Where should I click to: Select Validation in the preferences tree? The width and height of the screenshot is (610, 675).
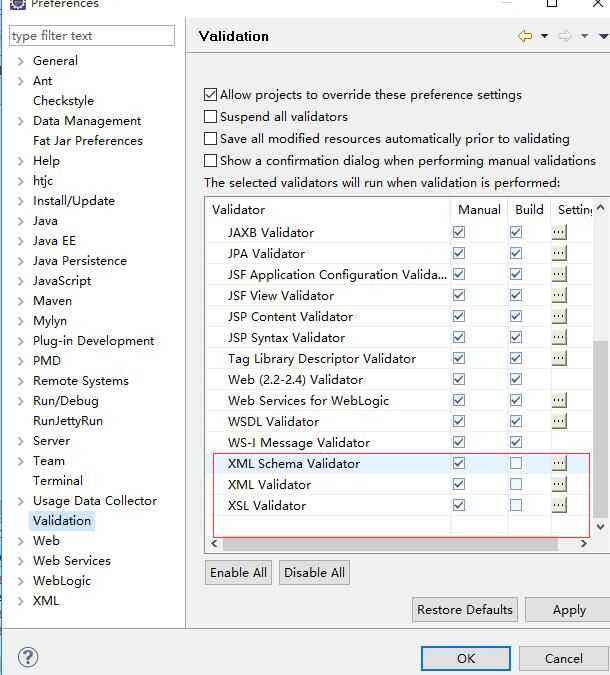click(62, 521)
